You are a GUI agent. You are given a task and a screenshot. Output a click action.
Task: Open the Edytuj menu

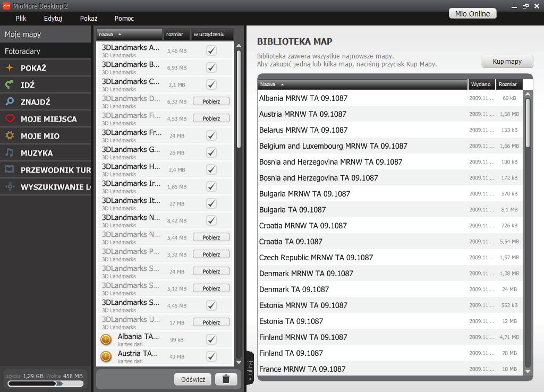53,19
